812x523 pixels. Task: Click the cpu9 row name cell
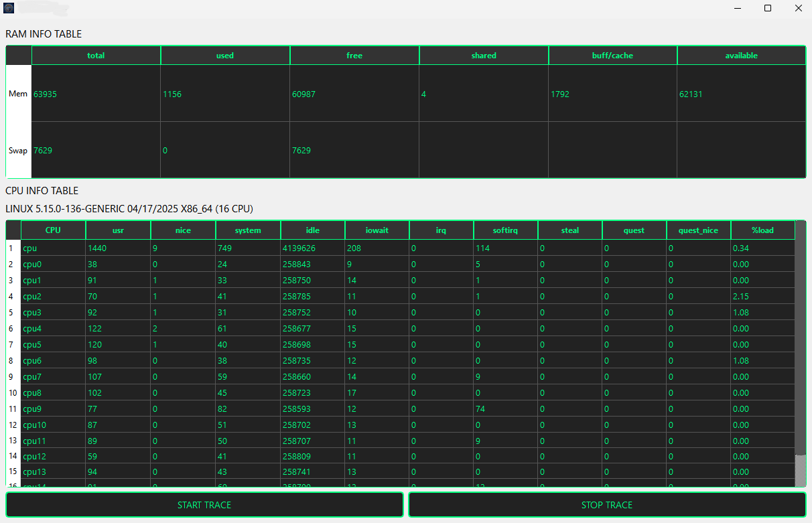pos(53,408)
